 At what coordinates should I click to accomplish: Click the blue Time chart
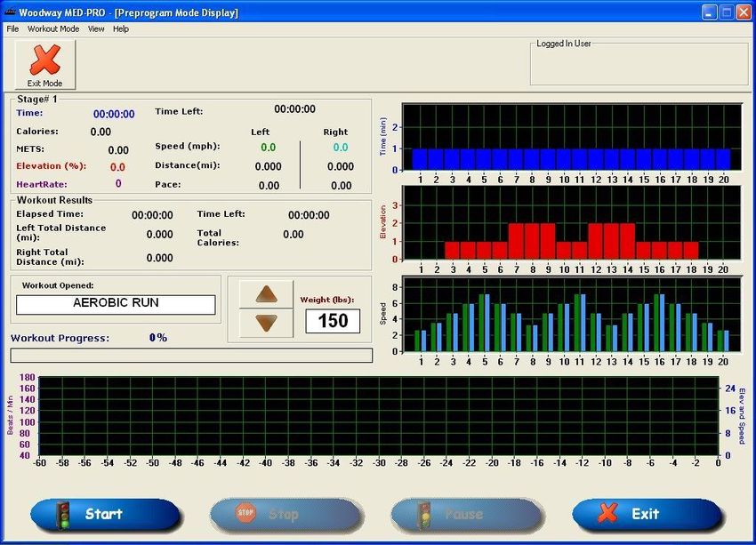coord(572,137)
